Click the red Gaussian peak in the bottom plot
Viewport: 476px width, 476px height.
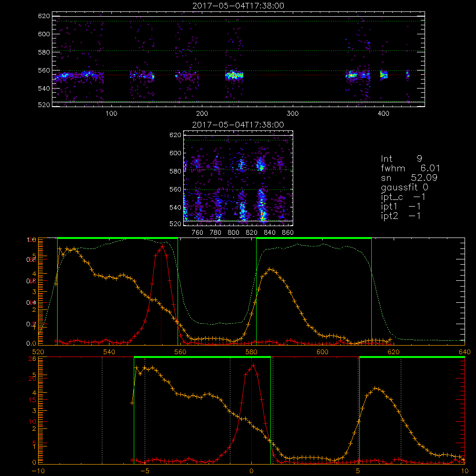(253, 365)
